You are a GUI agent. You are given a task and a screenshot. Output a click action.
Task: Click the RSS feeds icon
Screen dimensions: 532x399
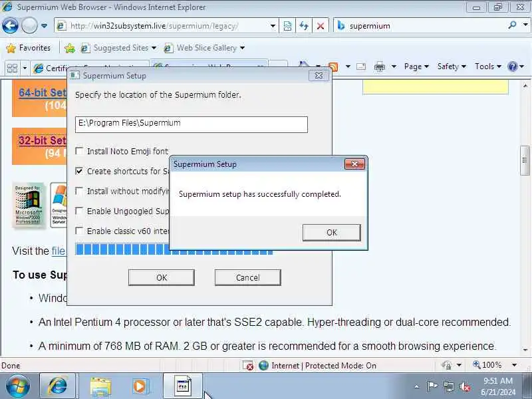point(334,67)
